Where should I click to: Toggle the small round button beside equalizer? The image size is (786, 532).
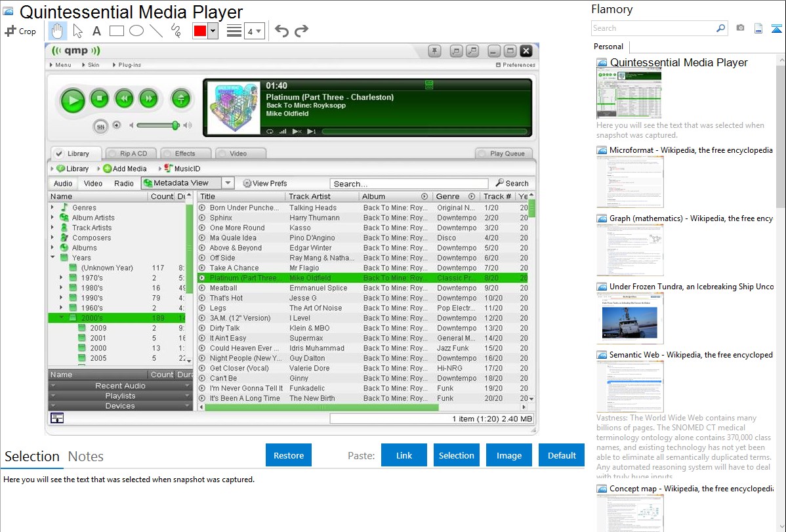[117, 125]
